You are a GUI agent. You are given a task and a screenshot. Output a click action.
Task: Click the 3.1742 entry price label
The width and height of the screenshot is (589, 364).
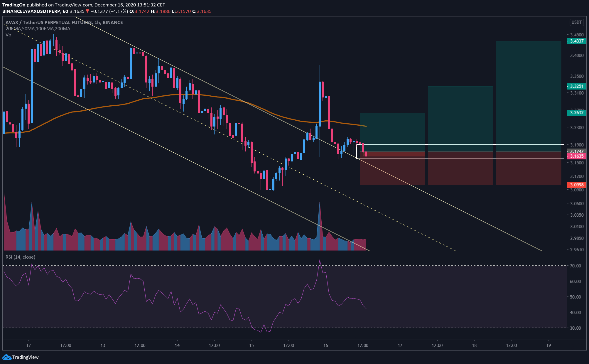[576, 151]
